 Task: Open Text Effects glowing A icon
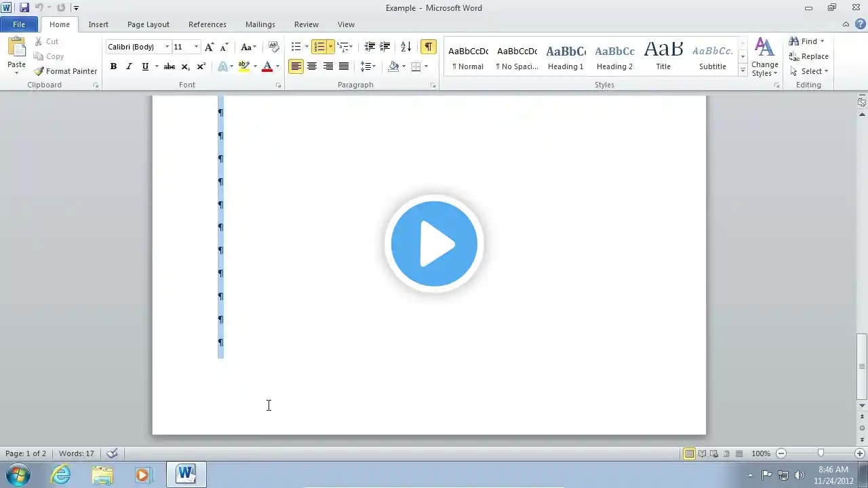click(222, 66)
